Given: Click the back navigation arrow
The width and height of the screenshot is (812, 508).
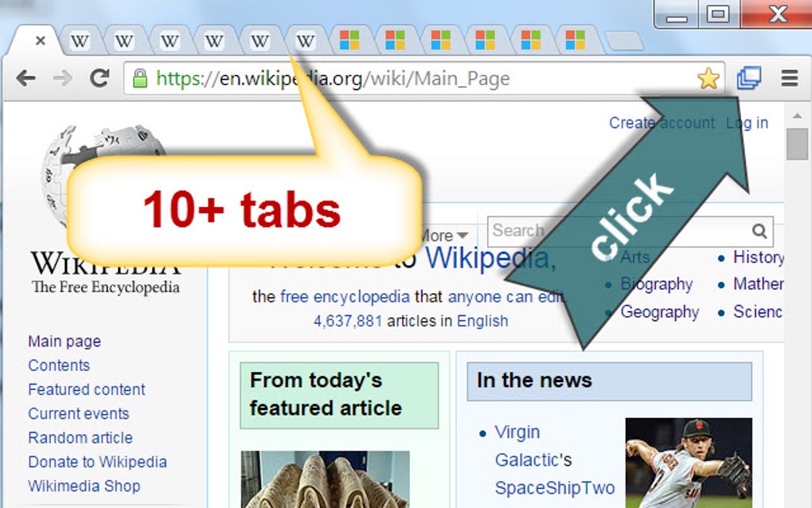Looking at the screenshot, I should coord(26,78).
